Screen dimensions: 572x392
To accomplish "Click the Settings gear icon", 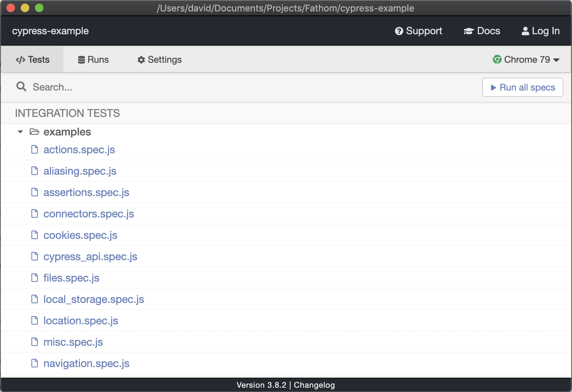I will tap(141, 60).
